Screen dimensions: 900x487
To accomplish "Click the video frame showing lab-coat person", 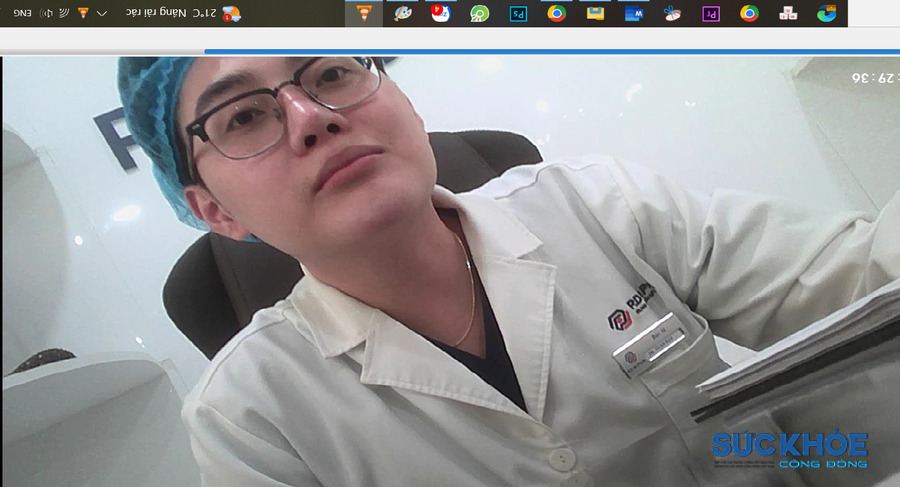I will click(451, 271).
